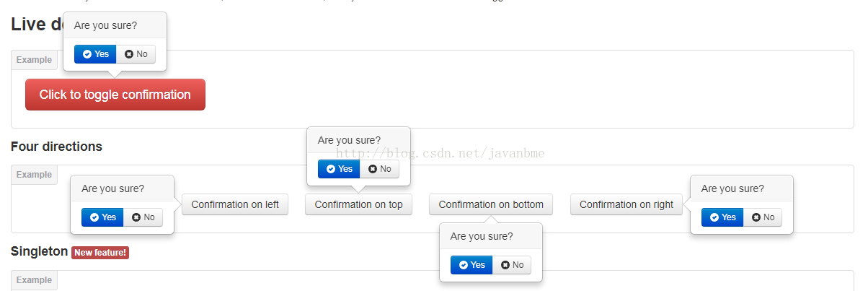
Task: Click the 'Are you sure?' title of the right popover
Action: click(732, 188)
